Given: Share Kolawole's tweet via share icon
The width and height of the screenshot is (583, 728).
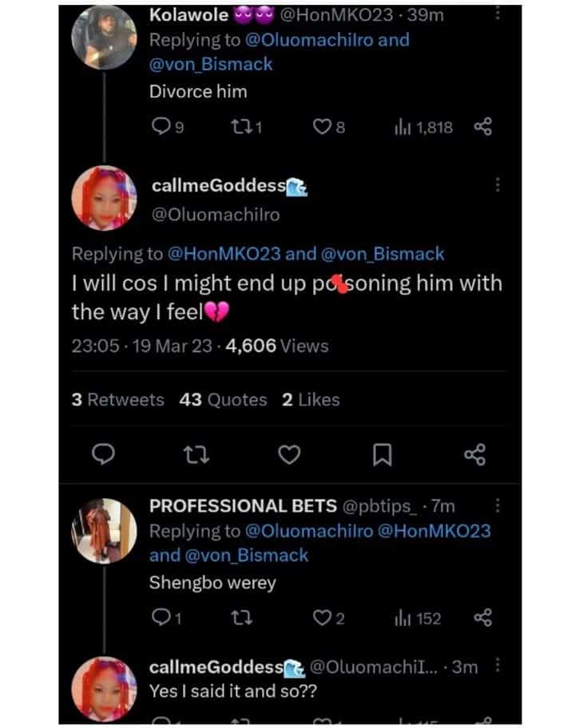Looking at the screenshot, I should [x=483, y=126].
